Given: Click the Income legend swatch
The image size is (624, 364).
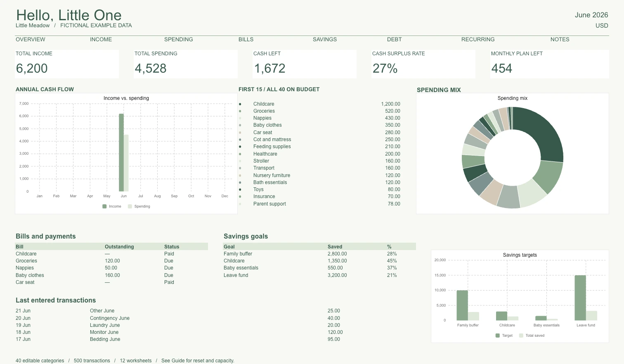Looking at the screenshot, I should click(104, 206).
